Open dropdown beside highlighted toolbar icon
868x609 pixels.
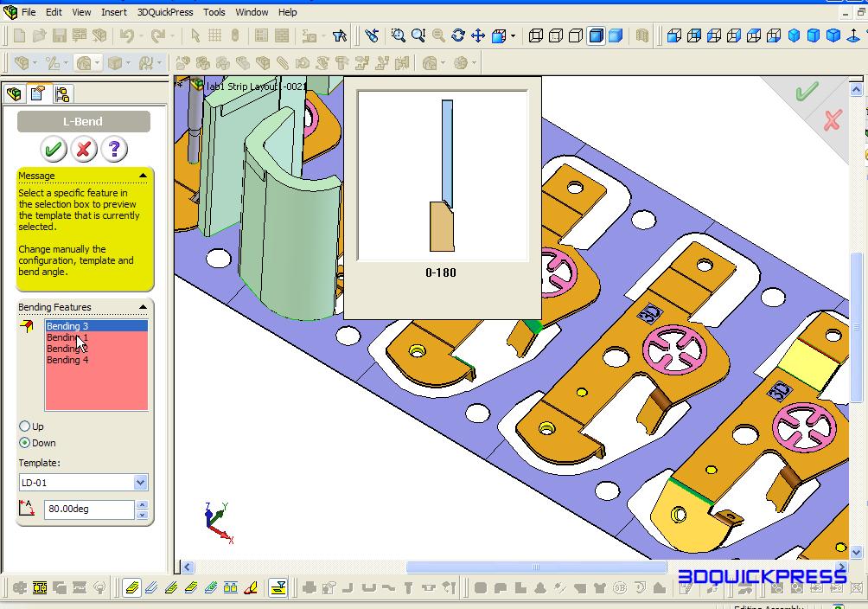(x=98, y=63)
